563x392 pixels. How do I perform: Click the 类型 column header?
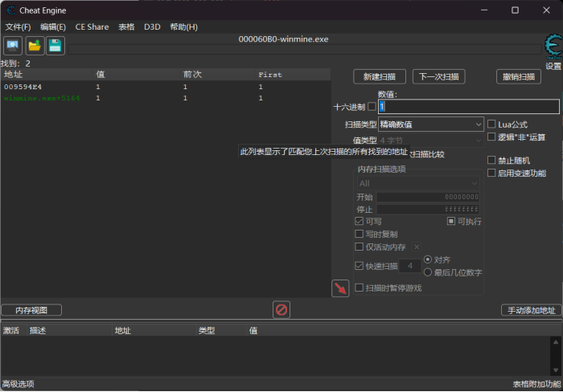[x=221, y=331]
